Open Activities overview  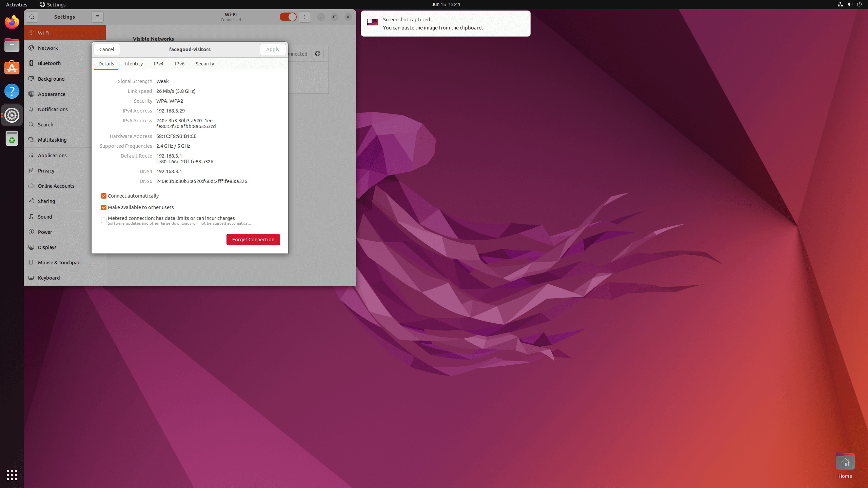point(17,4)
